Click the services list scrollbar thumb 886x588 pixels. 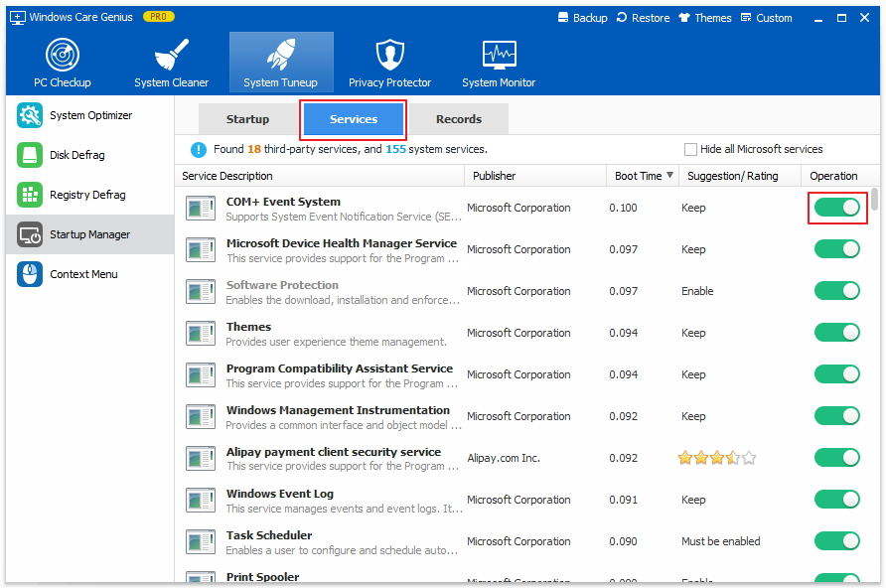(x=874, y=199)
